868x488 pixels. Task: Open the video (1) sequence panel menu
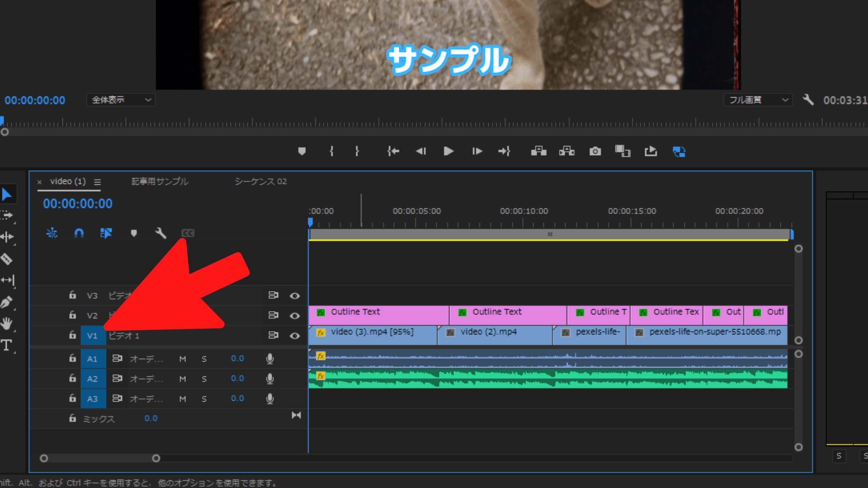pos(97,182)
